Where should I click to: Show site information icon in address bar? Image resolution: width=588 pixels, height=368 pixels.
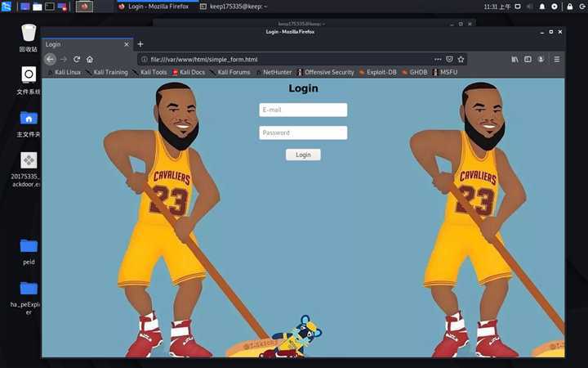pyautogui.click(x=144, y=59)
